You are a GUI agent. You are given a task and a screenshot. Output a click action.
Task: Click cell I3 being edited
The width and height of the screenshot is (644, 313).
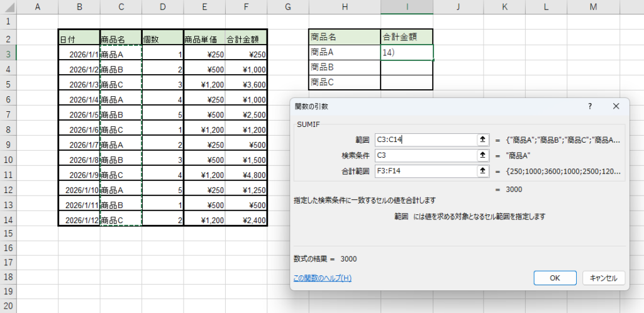tap(407, 53)
